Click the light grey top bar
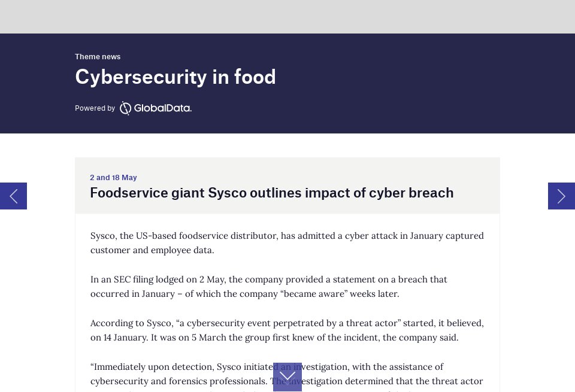Screen dimensions: 575x392 click(x=287, y=16)
